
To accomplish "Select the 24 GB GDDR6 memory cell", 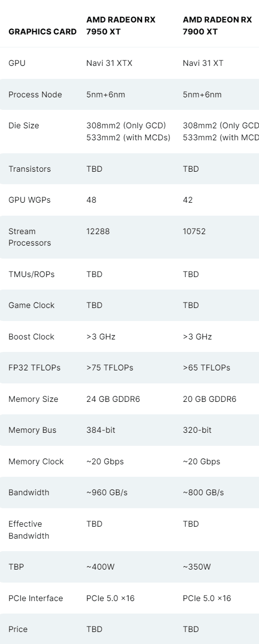I will pyautogui.click(x=113, y=399).
